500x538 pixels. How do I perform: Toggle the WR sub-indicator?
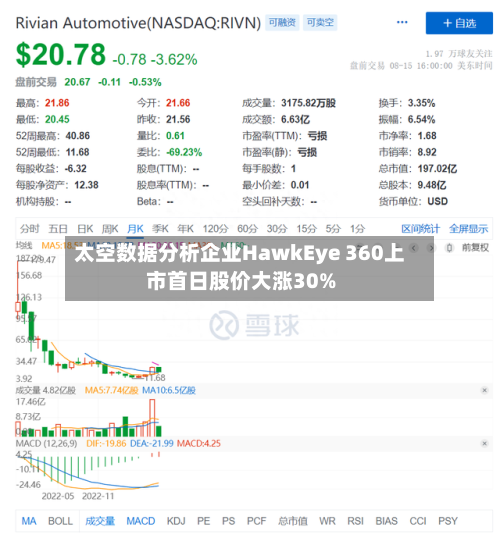[327, 521]
